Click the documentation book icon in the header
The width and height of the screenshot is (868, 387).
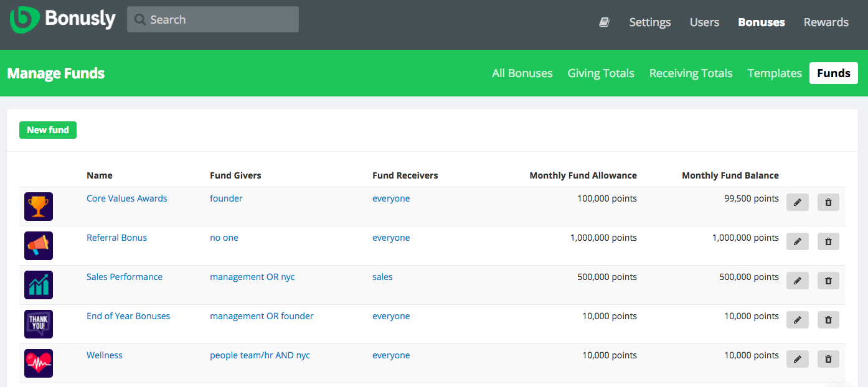point(603,22)
